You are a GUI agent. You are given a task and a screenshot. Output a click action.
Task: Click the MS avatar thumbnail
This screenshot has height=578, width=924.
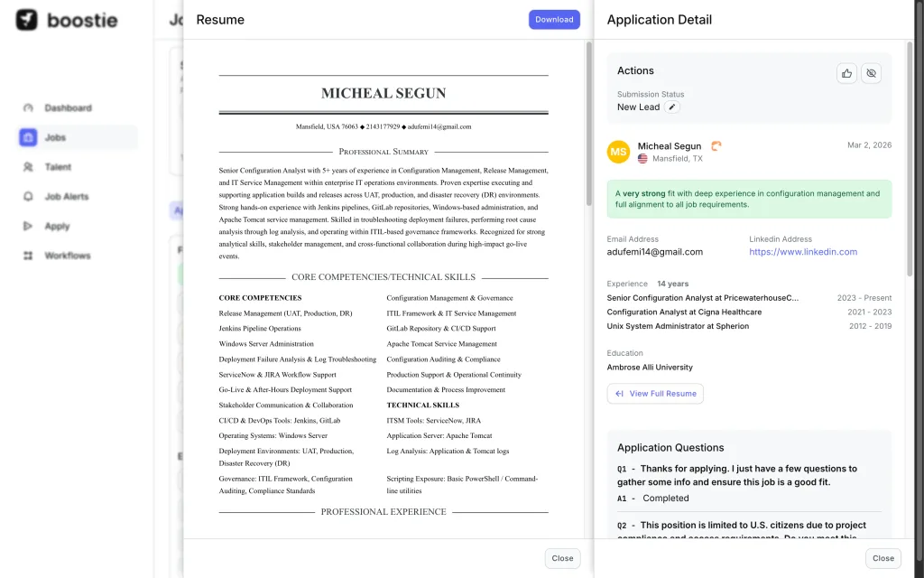click(x=618, y=153)
